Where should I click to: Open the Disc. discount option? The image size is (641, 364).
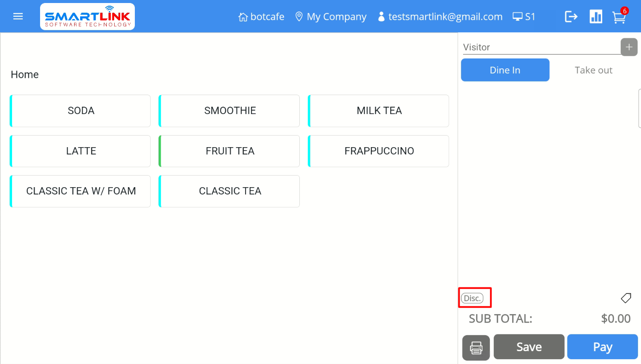click(x=472, y=298)
